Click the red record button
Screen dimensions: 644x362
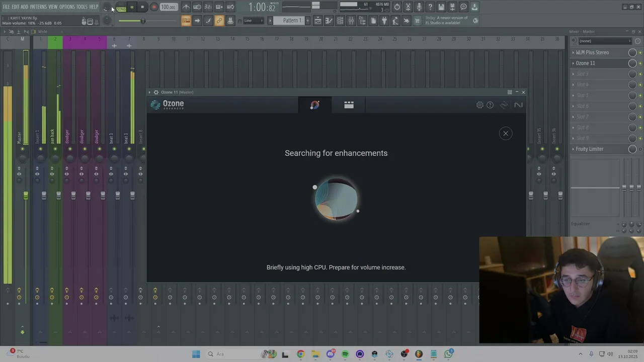point(154,7)
